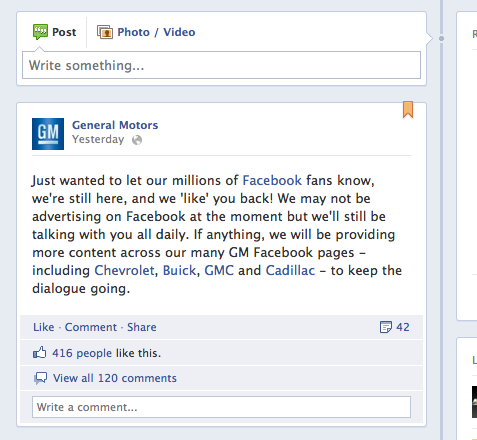Open the General Motors page name link
This screenshot has height=440, width=477.
(115, 125)
